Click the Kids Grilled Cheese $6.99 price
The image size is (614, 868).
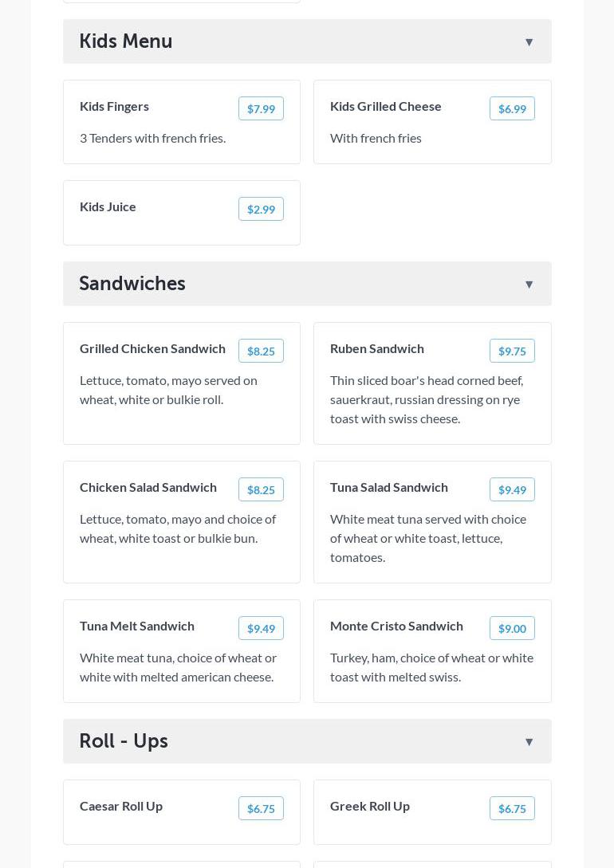(512, 109)
